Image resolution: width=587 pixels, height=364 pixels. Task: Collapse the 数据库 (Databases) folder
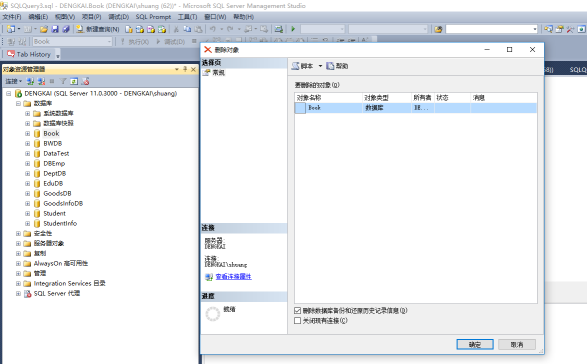click(x=18, y=103)
